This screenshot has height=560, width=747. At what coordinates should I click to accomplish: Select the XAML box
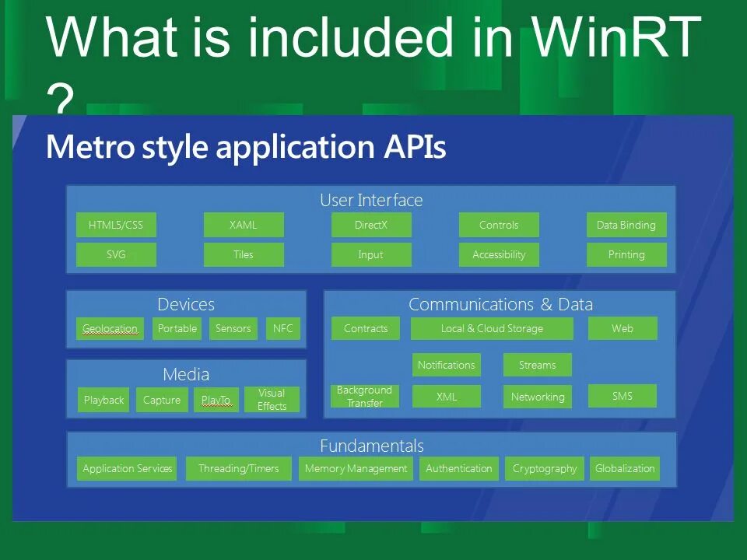pos(244,225)
